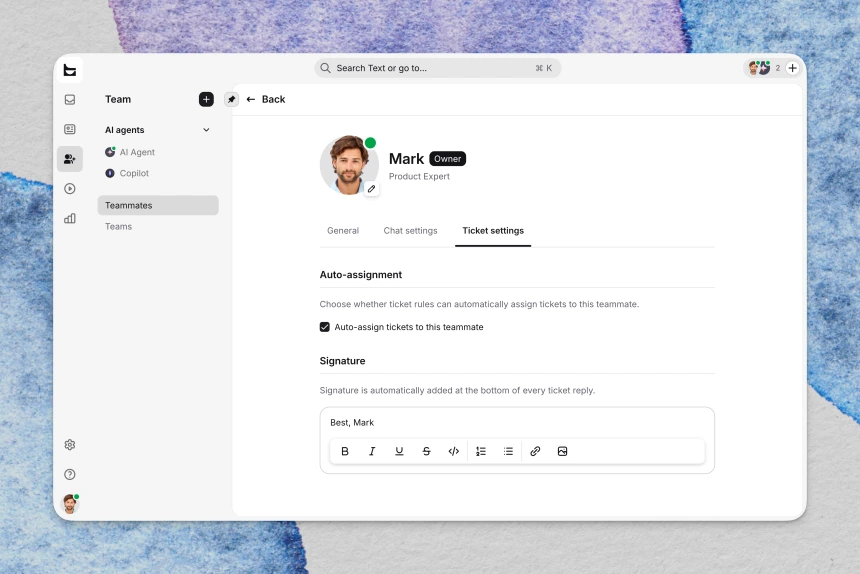Toggle the pin sidebar icon

click(x=231, y=99)
